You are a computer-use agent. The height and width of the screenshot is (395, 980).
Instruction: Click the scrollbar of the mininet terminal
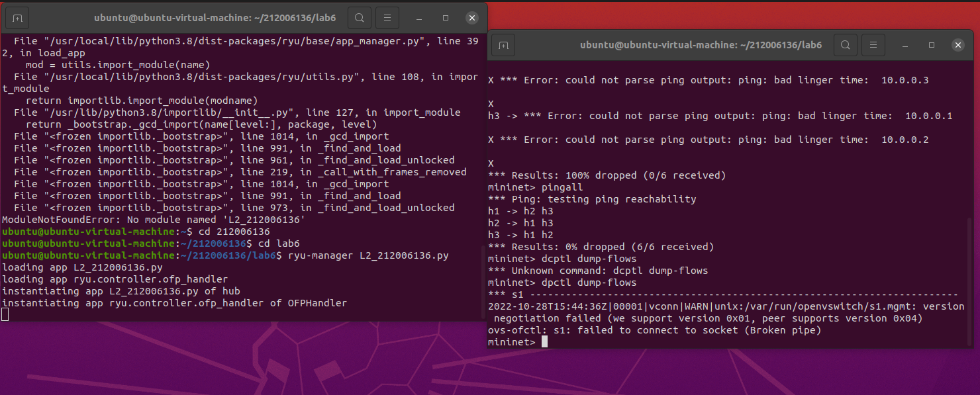(970, 278)
